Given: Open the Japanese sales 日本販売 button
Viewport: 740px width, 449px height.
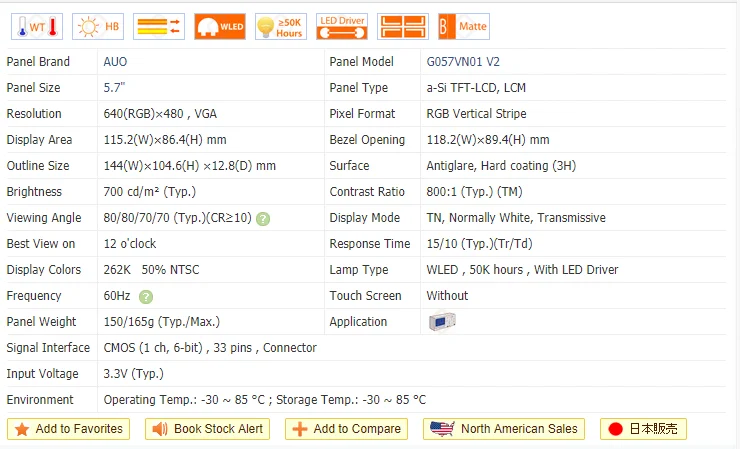Looking at the screenshot, I should tap(643, 429).
